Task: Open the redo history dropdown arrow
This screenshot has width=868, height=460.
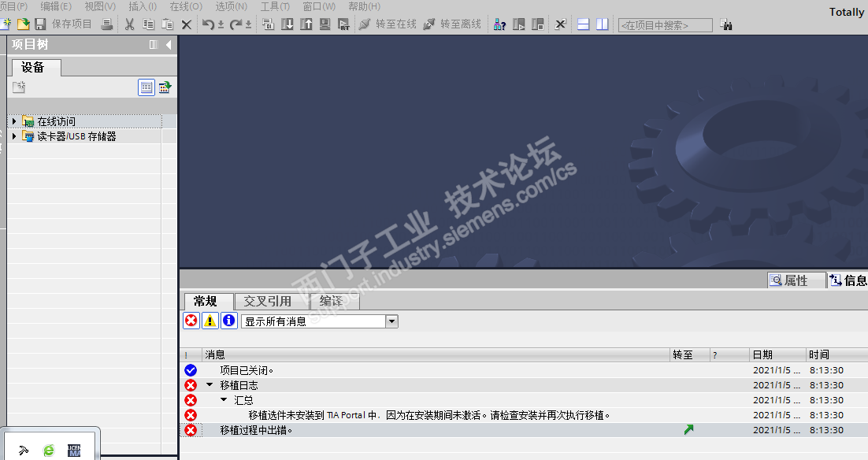Action: point(249,24)
